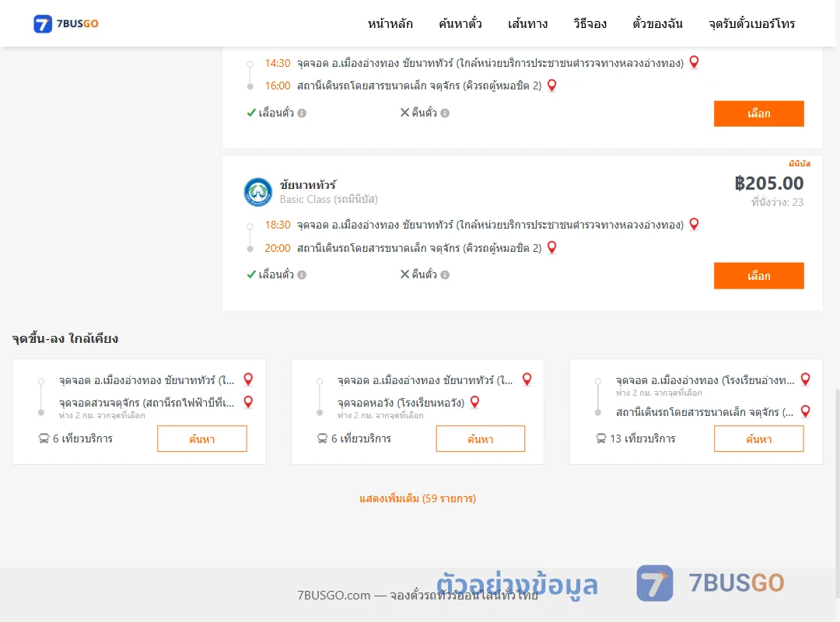Open info icon beside เลื่อนตั๋ว on 14:30 trip

click(302, 113)
